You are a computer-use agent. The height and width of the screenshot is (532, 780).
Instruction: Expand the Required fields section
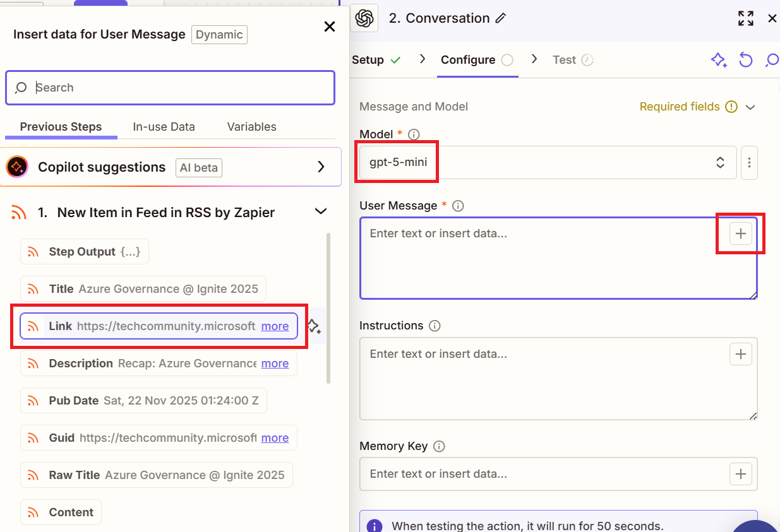pyautogui.click(x=750, y=107)
